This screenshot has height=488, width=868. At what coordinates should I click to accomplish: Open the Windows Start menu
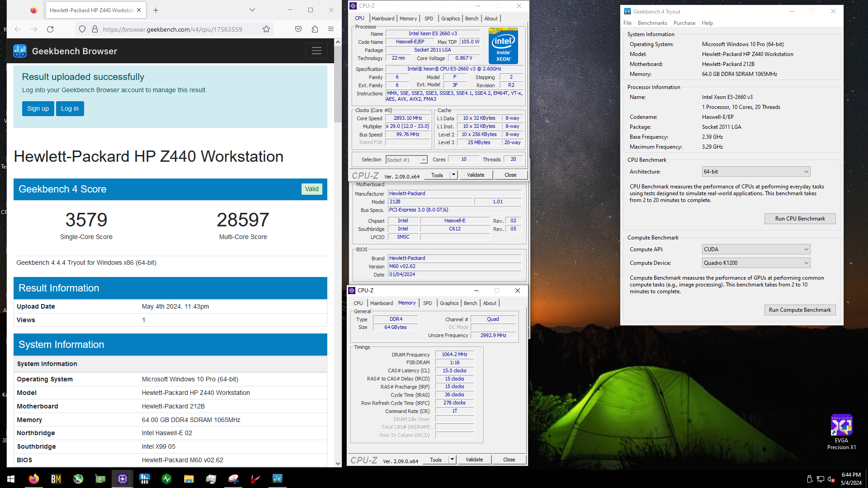11,479
